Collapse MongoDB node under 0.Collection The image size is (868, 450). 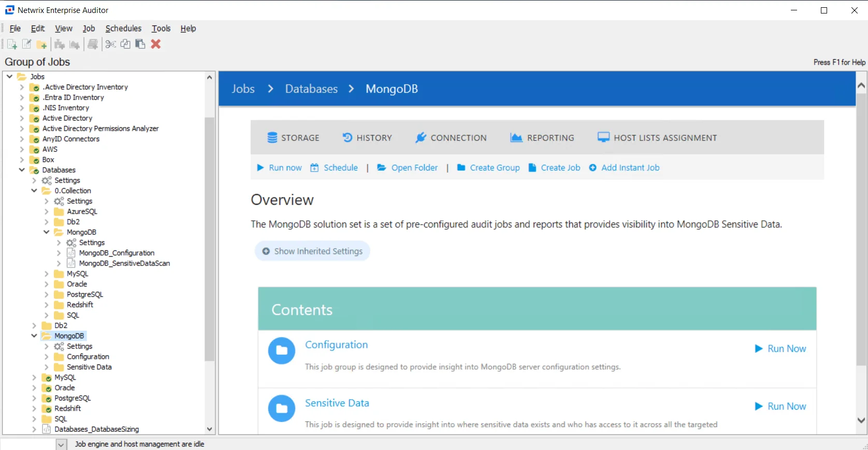coord(47,232)
